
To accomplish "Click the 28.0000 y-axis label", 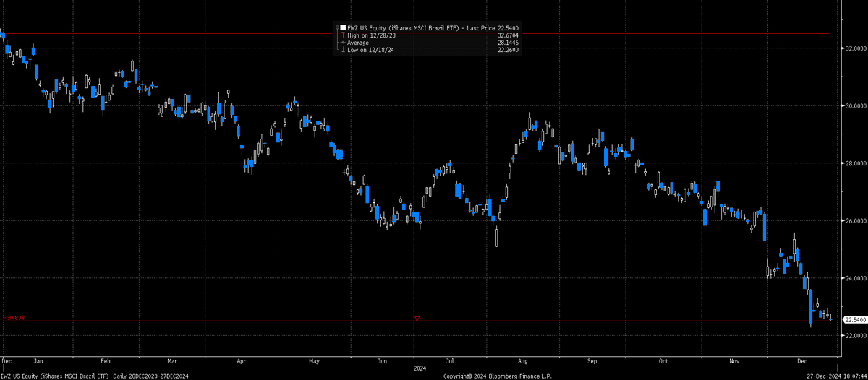I will 856,163.
